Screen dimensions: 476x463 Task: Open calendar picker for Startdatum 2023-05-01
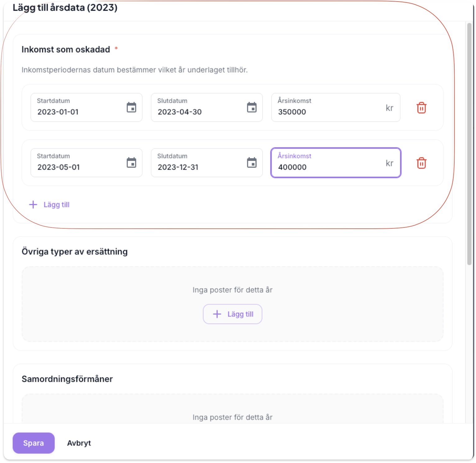131,163
